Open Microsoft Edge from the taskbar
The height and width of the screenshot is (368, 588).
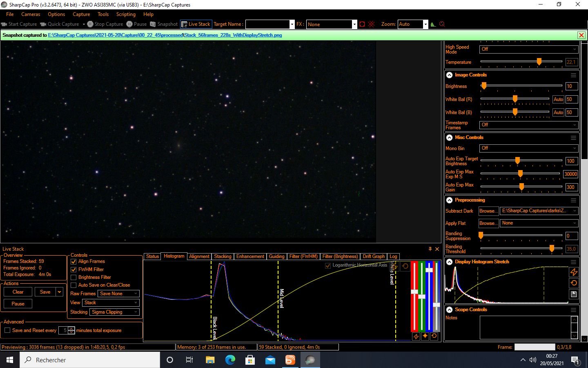tap(230, 360)
